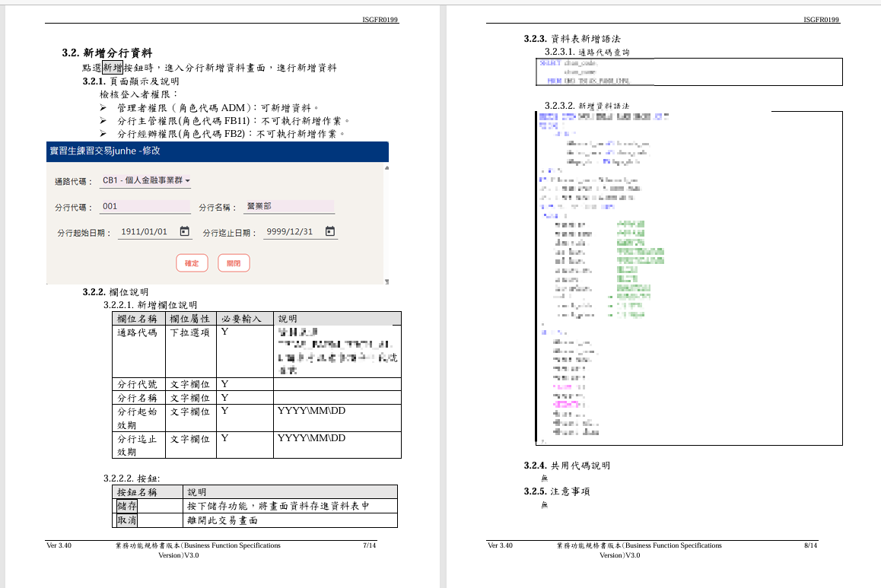
Task: Click the 必要輸入 table header cell
Action: click(x=245, y=319)
